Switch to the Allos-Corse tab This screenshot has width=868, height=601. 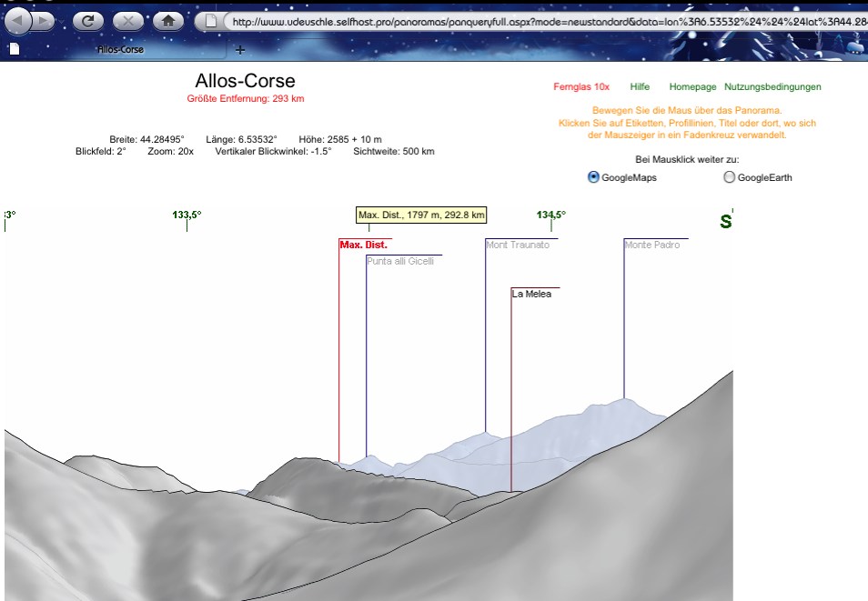(x=120, y=49)
